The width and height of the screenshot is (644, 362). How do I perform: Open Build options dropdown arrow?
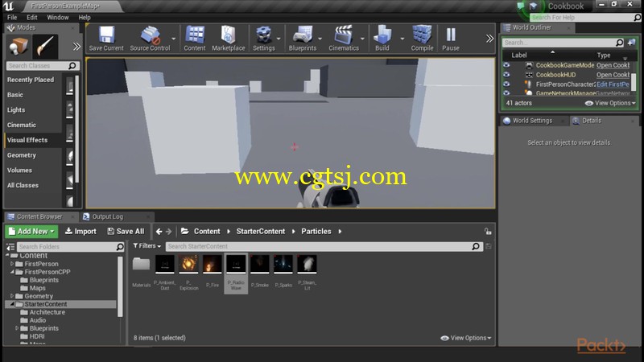pos(402,39)
